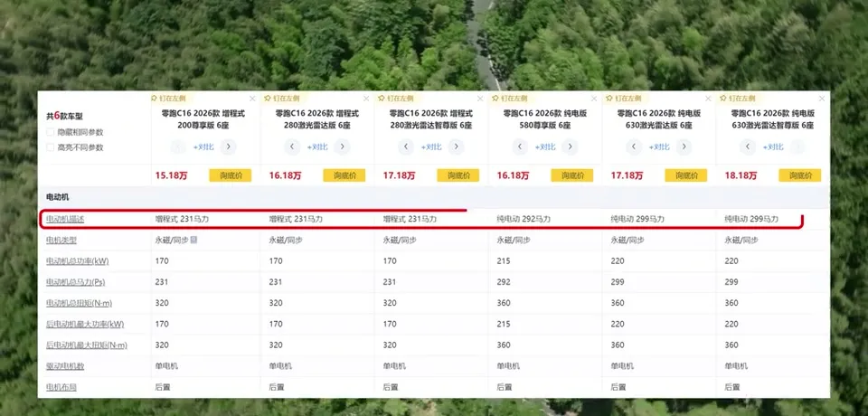
Task: Add 增程式 280激光雷达智尊版 via +对比
Action: pos(431,147)
